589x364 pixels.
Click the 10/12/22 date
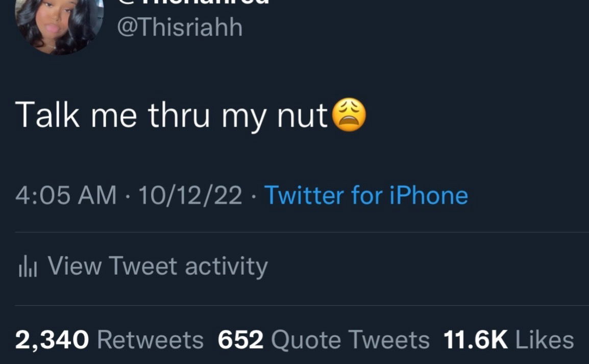click(190, 196)
